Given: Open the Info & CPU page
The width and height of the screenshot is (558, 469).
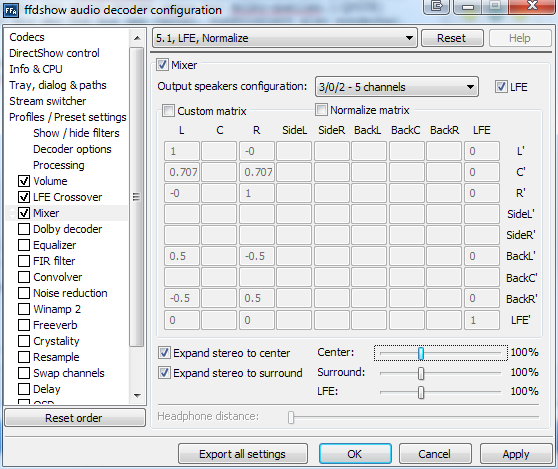Looking at the screenshot, I should point(36,69).
